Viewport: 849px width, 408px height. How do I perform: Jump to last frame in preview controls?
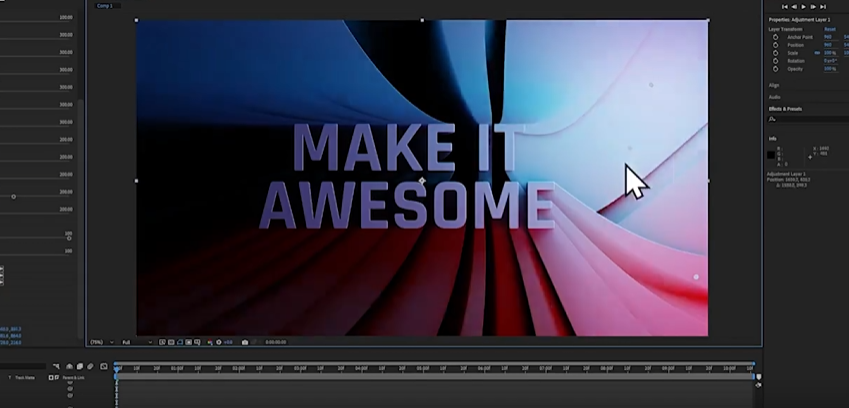coord(823,6)
